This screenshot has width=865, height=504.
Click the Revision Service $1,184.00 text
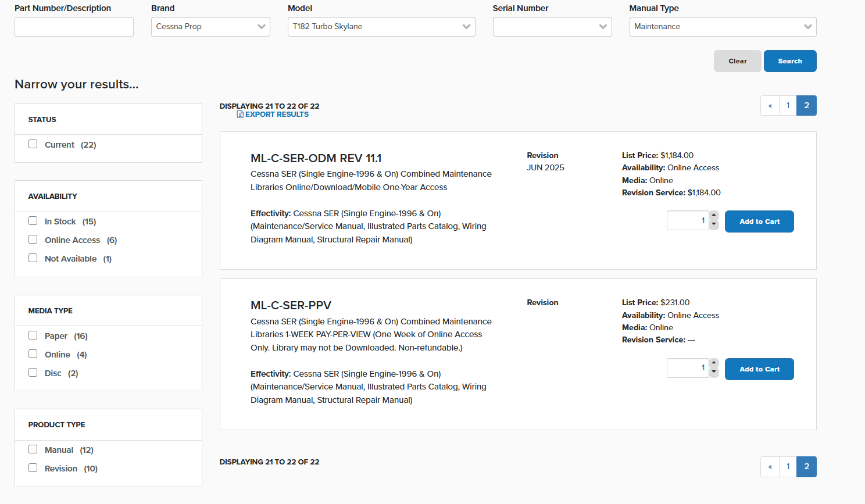[x=671, y=192]
